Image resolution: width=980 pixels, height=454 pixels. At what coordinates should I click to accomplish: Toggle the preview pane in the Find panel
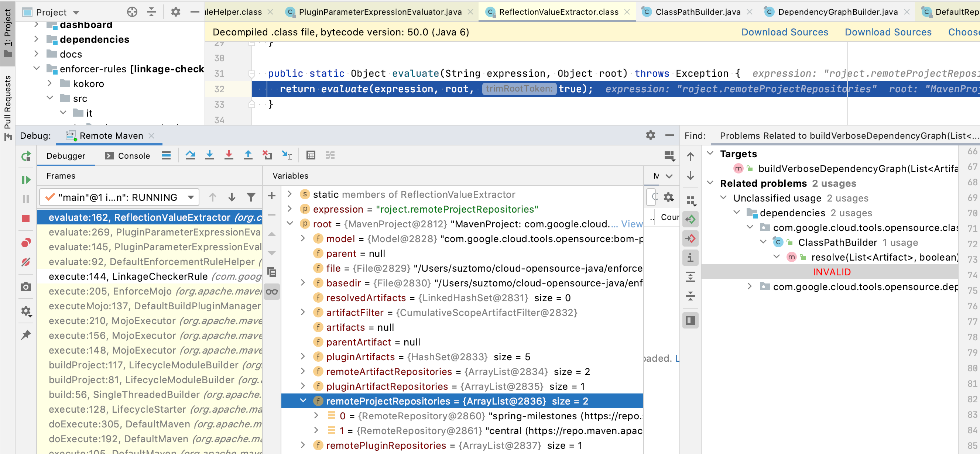coord(690,320)
